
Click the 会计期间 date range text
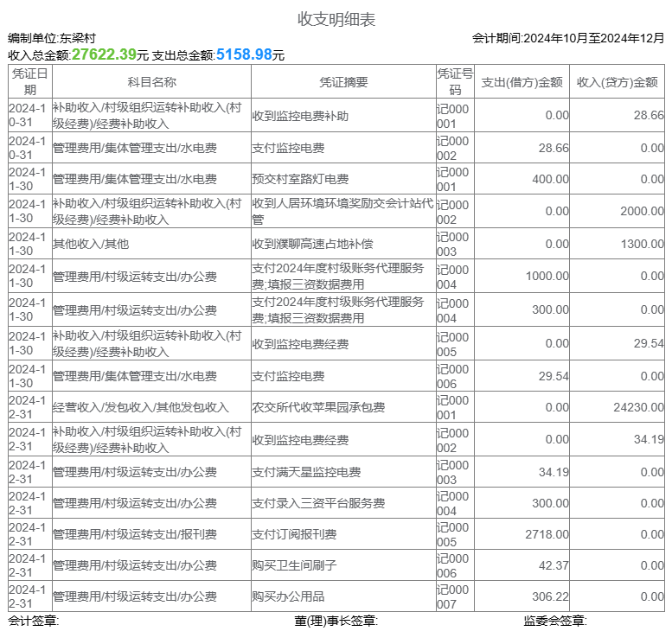click(x=568, y=38)
